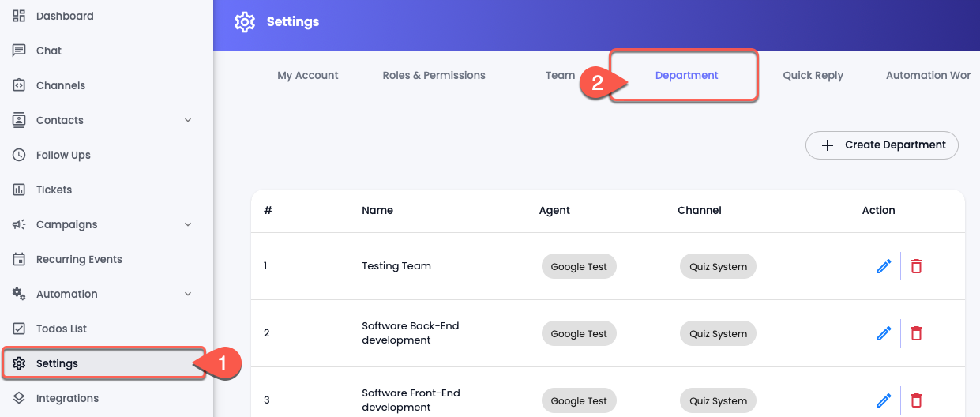The height and width of the screenshot is (417, 980).
Task: Click Quiz System channel in Back-End row
Action: [x=718, y=333]
